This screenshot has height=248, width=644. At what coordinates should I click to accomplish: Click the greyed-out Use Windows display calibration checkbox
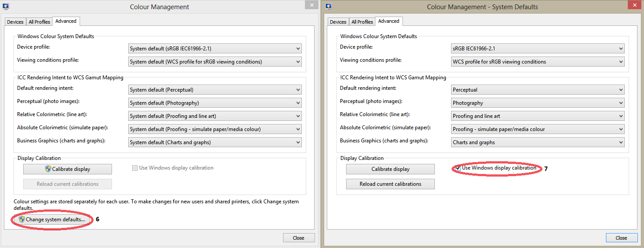point(135,168)
